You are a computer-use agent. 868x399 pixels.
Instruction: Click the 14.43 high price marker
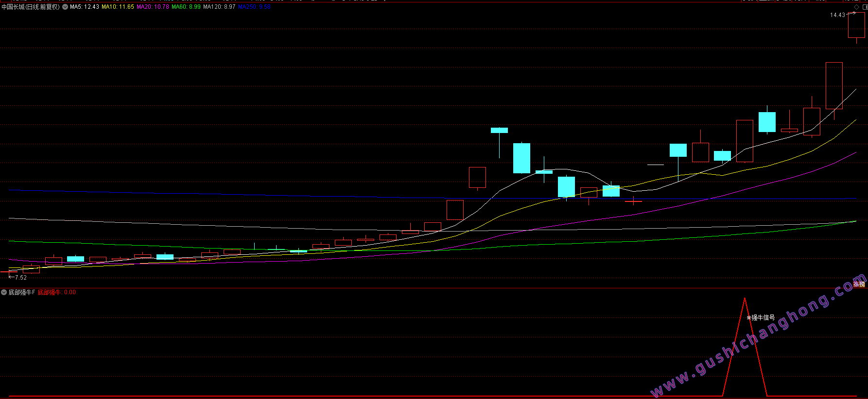tap(837, 15)
